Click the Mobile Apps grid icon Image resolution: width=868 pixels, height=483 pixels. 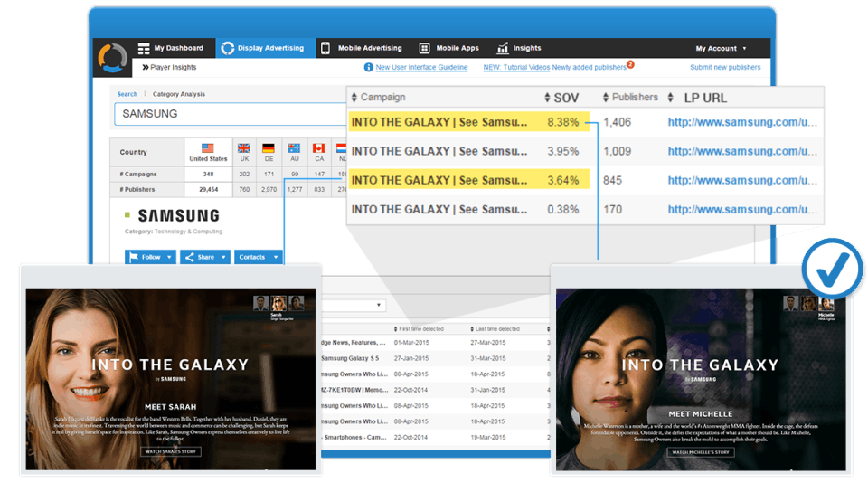[424, 48]
